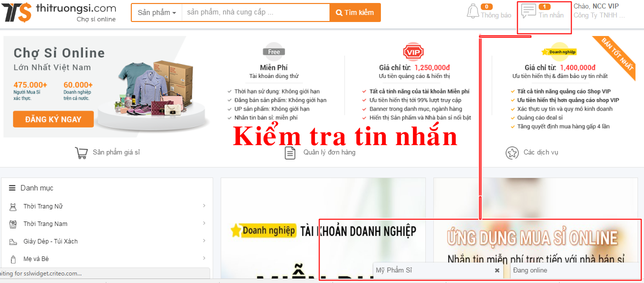Click the shopping cart icon for Sản phẩm giá sỉ
Screen dimensions: 644x283
(81, 152)
